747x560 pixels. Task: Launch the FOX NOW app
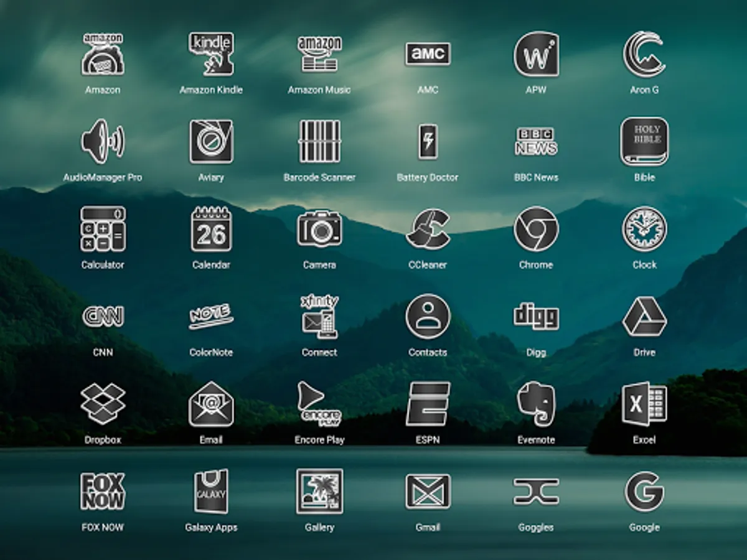click(103, 492)
